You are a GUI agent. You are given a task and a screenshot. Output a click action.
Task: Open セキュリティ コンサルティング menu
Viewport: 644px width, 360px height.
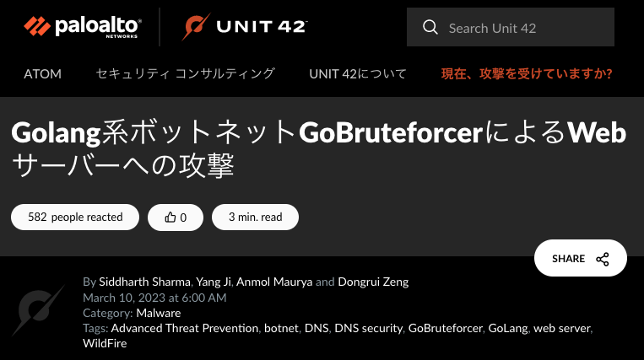tap(186, 73)
